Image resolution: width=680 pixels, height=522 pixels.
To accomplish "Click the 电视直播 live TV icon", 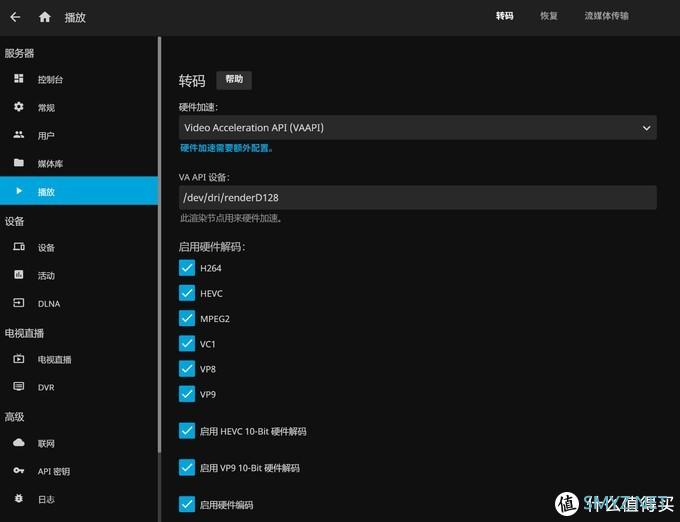I will pos(19,359).
